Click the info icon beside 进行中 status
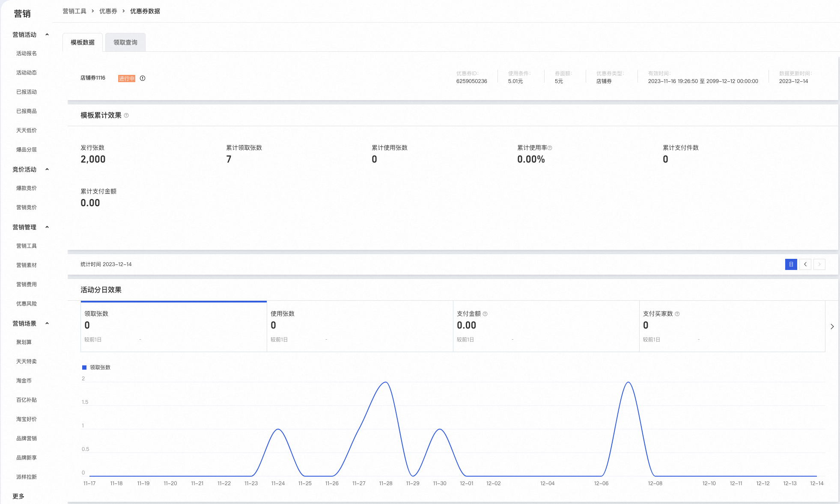This screenshot has width=840, height=504. coord(143,78)
